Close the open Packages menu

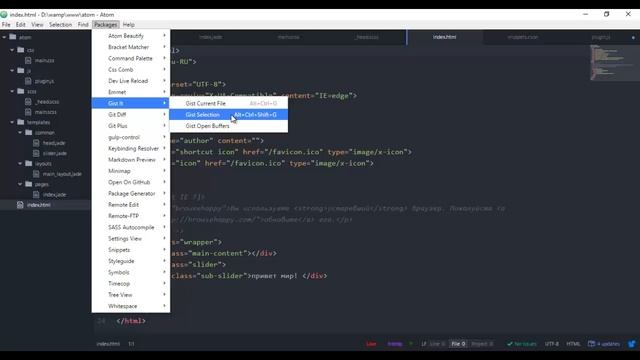106,24
